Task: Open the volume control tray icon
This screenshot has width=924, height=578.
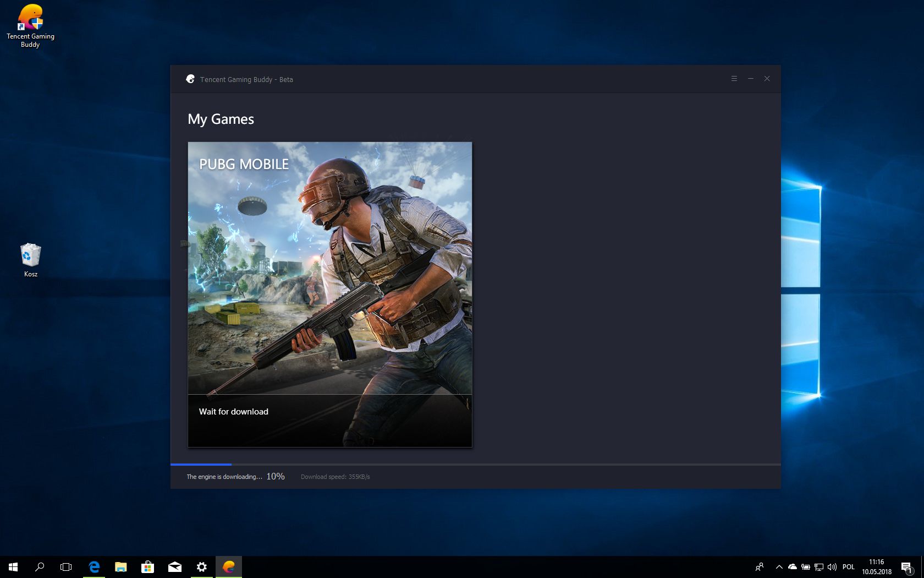Action: [832, 566]
